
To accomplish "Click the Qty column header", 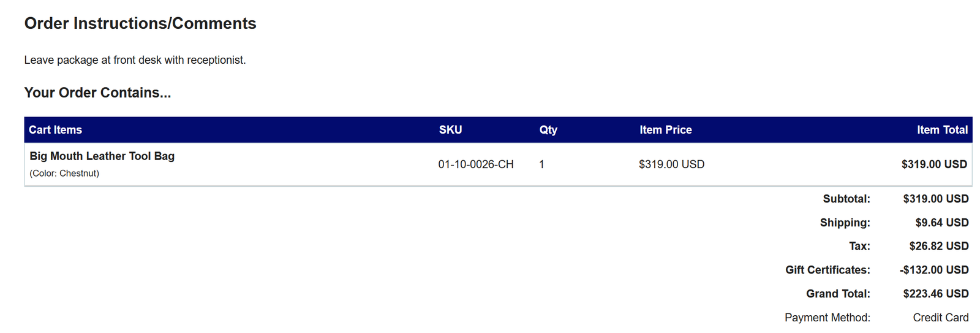I will (548, 130).
